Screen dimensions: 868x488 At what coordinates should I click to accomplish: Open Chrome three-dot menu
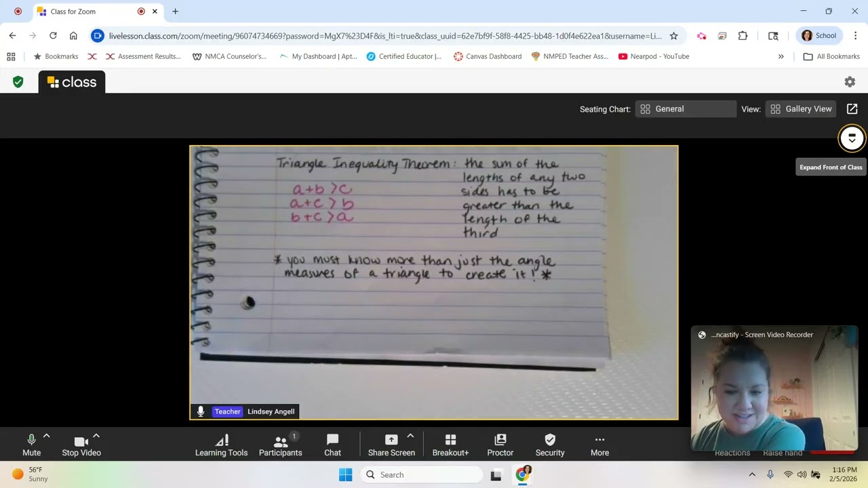click(x=856, y=36)
